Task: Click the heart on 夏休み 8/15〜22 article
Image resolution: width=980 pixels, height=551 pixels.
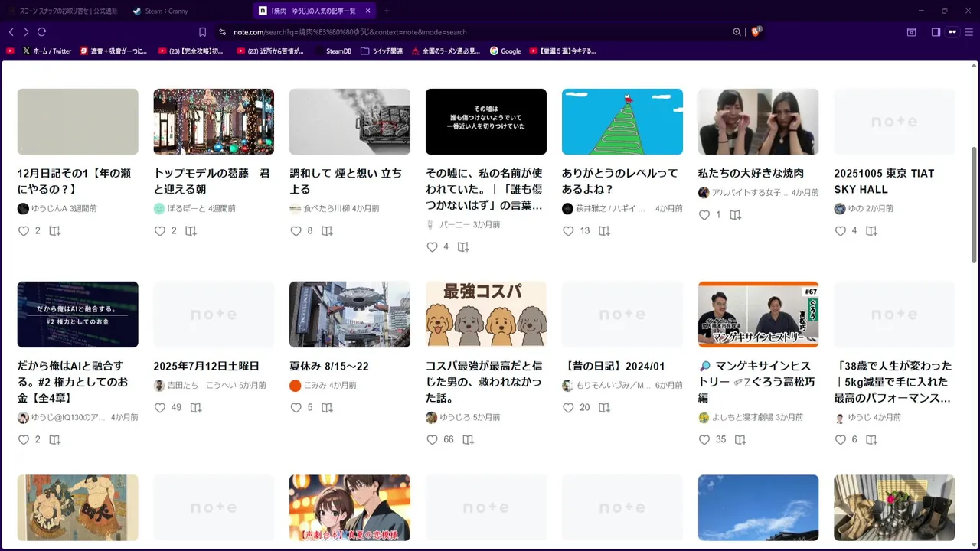Action: [296, 408]
